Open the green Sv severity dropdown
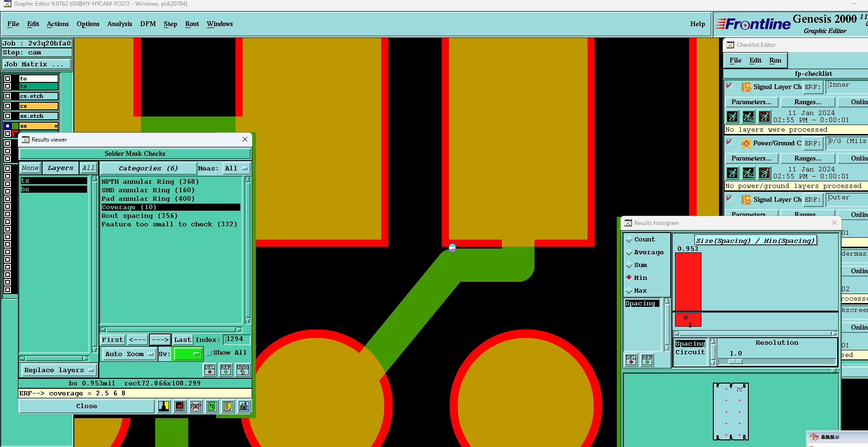 pos(188,354)
